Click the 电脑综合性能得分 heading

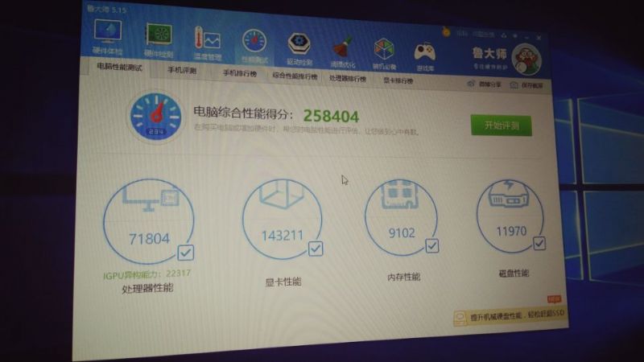[x=243, y=113]
